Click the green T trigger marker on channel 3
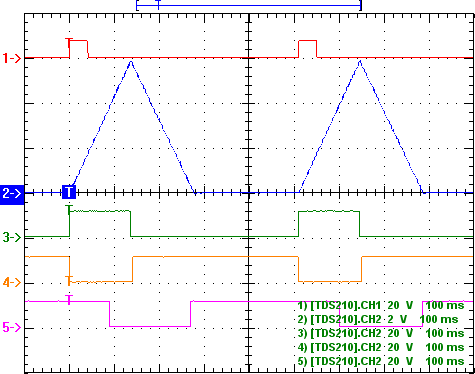Screen dimensions: 475x374 [69, 210]
